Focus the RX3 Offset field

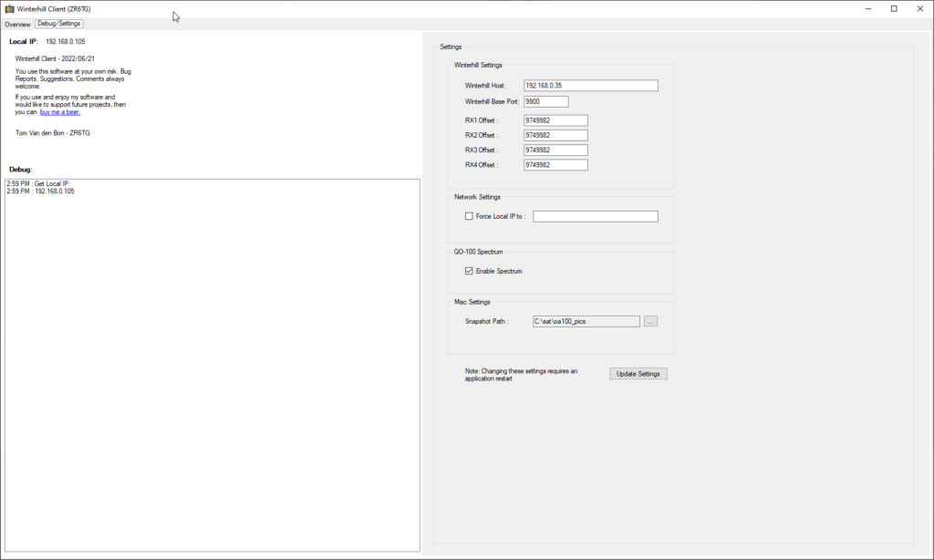[x=555, y=150]
